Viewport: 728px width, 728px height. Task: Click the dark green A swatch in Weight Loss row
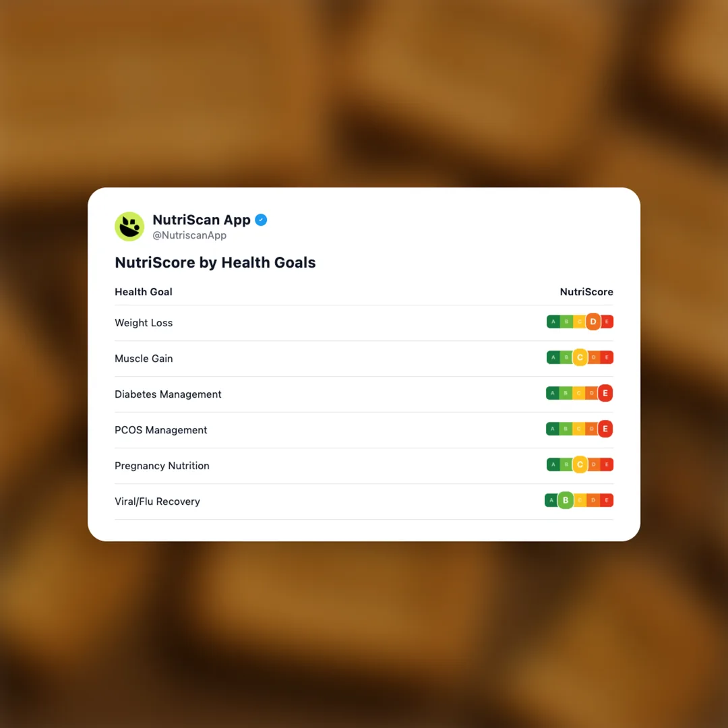pyautogui.click(x=553, y=322)
